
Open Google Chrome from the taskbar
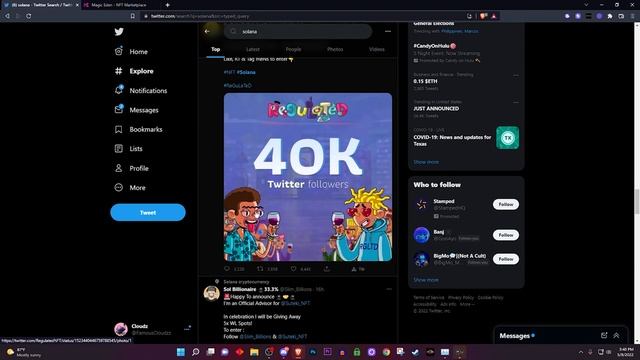pos(386,352)
